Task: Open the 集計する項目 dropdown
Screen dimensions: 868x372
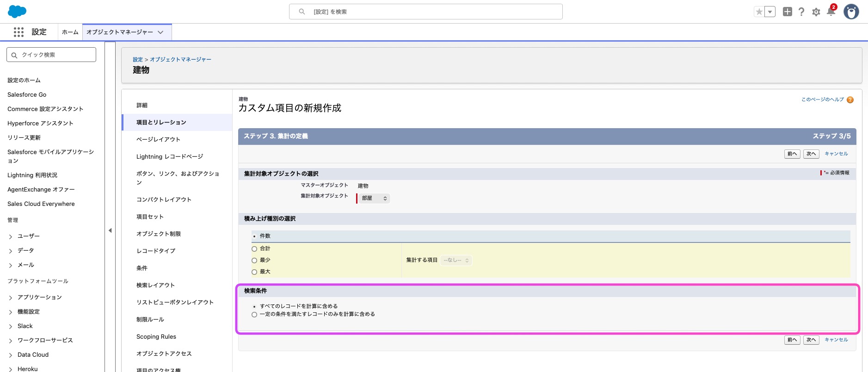Action: pos(456,260)
